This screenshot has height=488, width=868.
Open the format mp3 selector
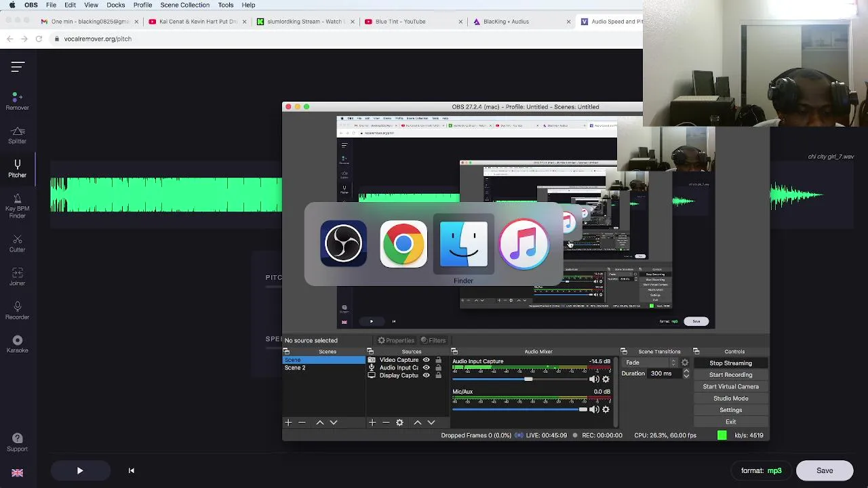coord(761,470)
